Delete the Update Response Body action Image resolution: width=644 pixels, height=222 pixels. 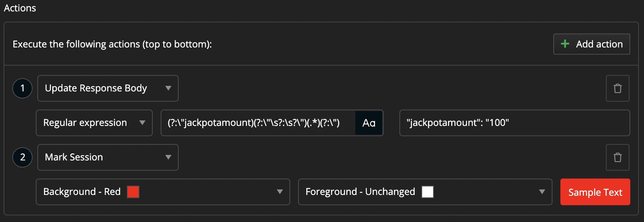click(617, 88)
